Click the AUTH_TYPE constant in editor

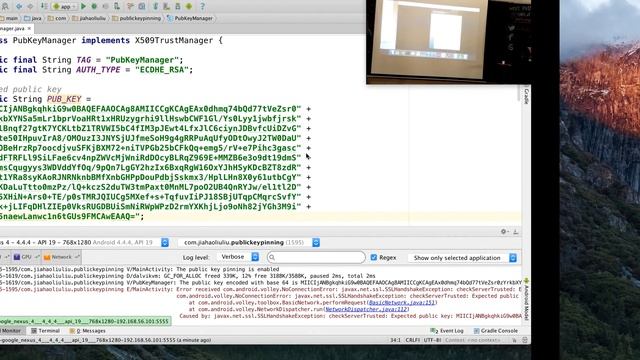(x=98, y=70)
